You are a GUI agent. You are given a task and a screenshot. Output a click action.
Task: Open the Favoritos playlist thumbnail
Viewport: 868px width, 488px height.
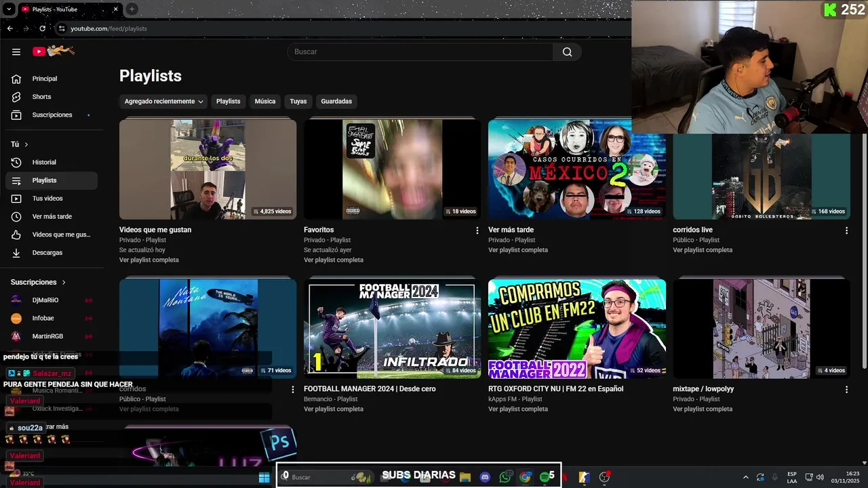coord(392,169)
